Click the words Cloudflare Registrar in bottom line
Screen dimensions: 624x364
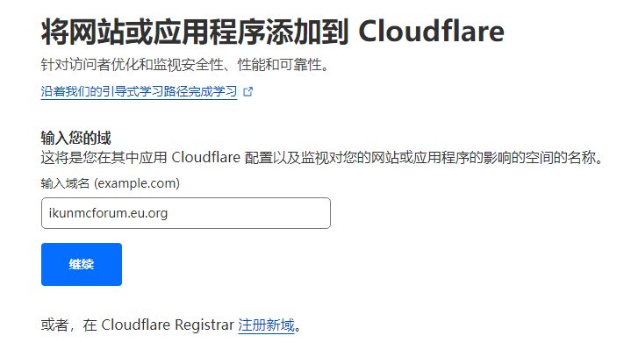pos(169,325)
